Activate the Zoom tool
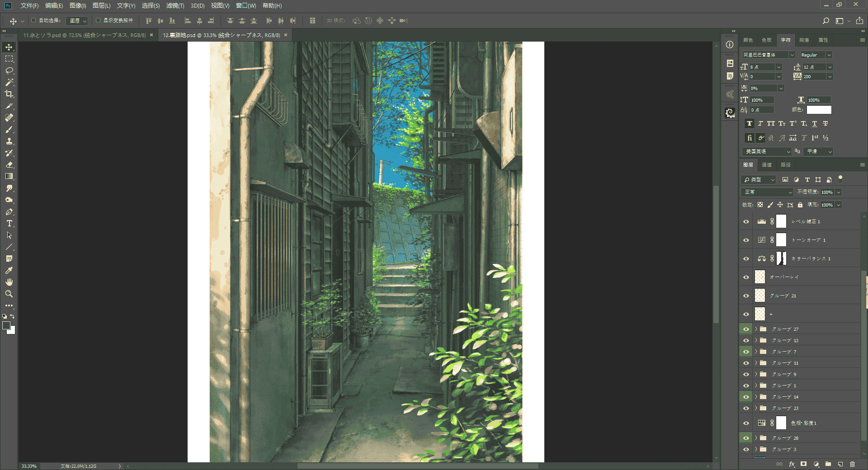Screen dimensions: 868x470 pos(9,294)
